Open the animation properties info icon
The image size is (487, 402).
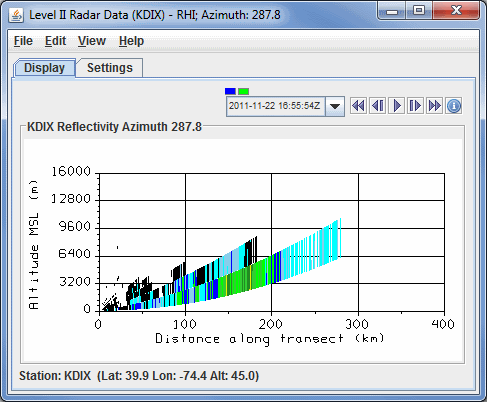pos(454,106)
